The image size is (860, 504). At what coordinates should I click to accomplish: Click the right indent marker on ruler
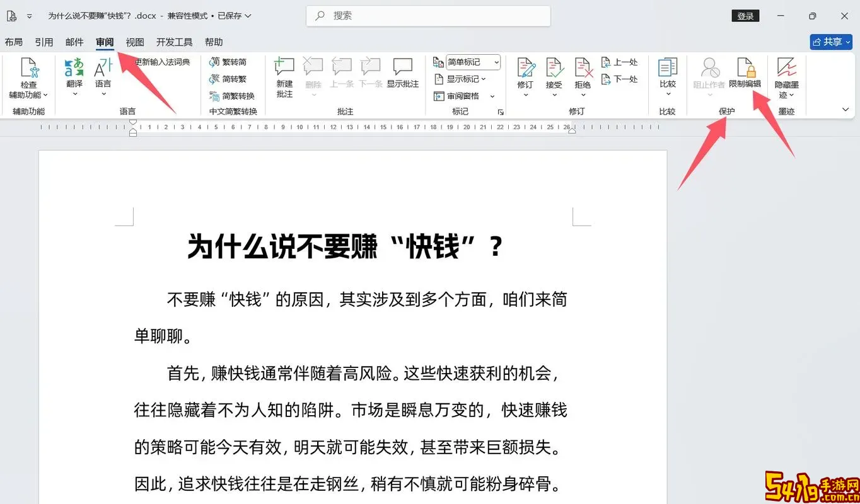pyautogui.click(x=572, y=130)
